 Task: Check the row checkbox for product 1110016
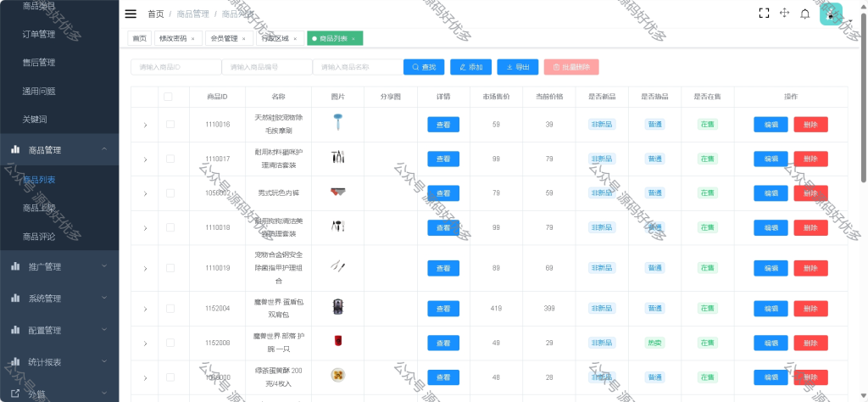click(170, 124)
